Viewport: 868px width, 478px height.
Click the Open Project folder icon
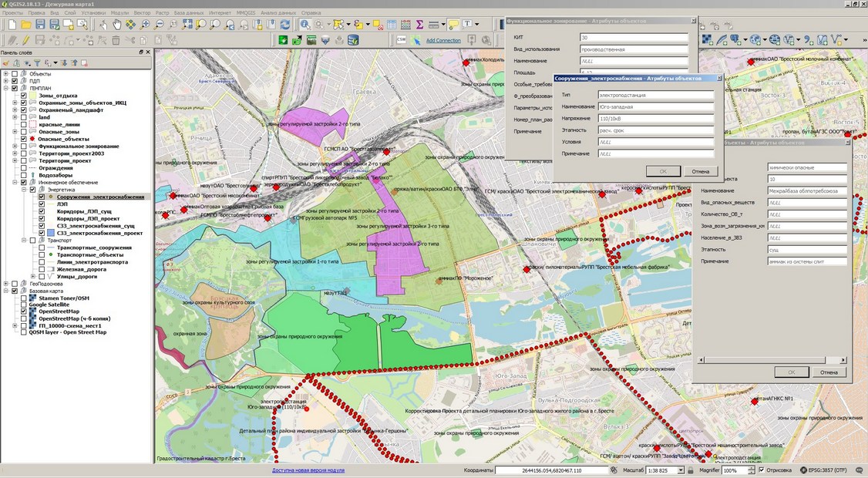click(25, 25)
